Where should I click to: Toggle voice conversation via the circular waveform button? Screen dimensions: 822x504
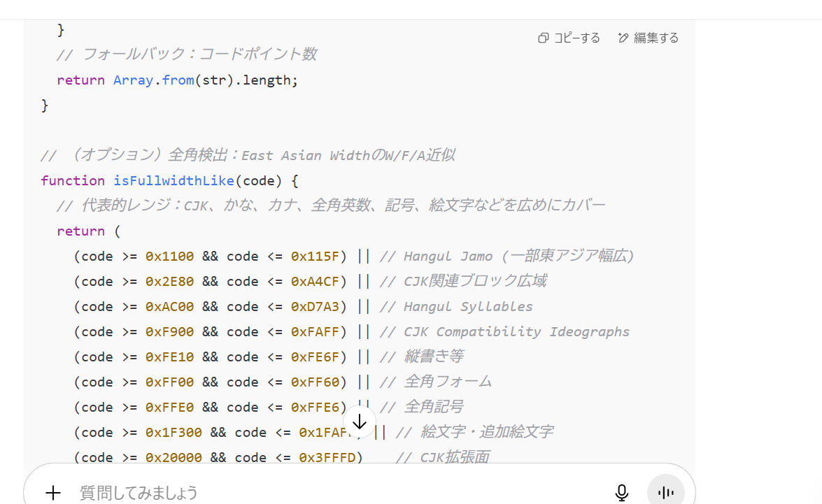(665, 493)
